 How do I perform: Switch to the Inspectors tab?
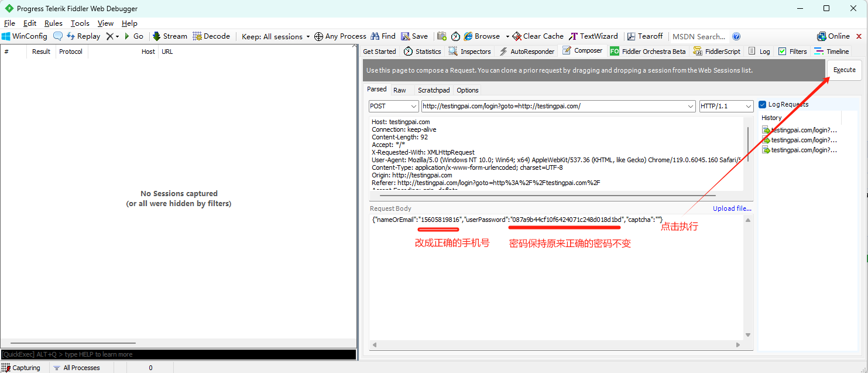469,52
